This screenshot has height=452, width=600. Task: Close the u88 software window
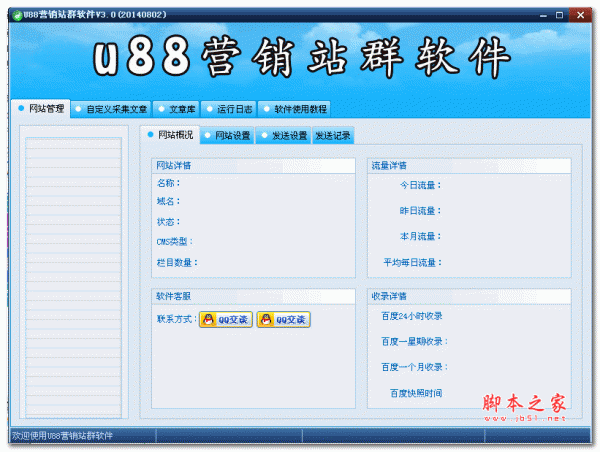pyautogui.click(x=580, y=15)
